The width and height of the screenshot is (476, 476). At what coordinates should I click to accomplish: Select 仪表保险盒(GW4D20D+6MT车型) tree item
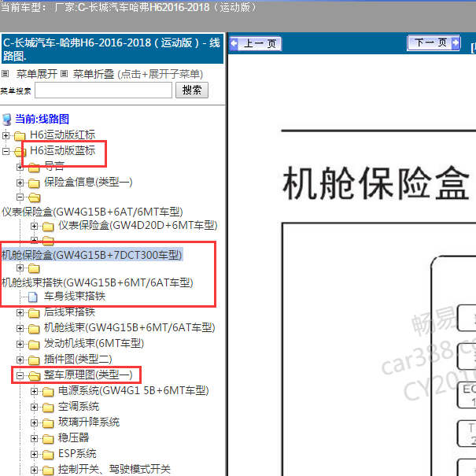coord(138,225)
